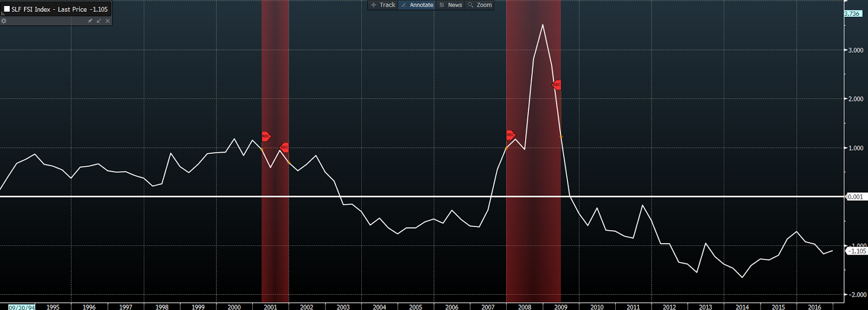The width and height of the screenshot is (868, 310).
Task: Click the 2014 x-axis year label
Action: (742, 307)
